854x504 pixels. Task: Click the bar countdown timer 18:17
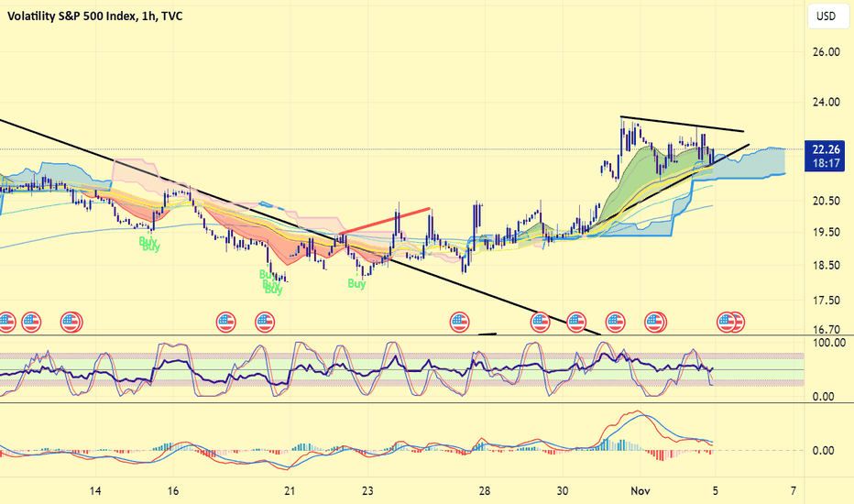[x=826, y=163]
